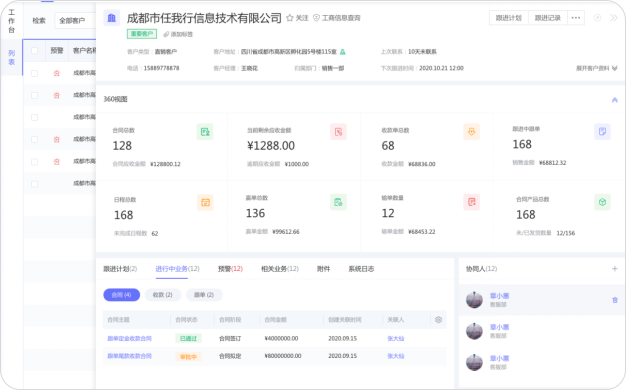Click the company building icon beside the title
The image size is (627, 390).
(x=112, y=18)
